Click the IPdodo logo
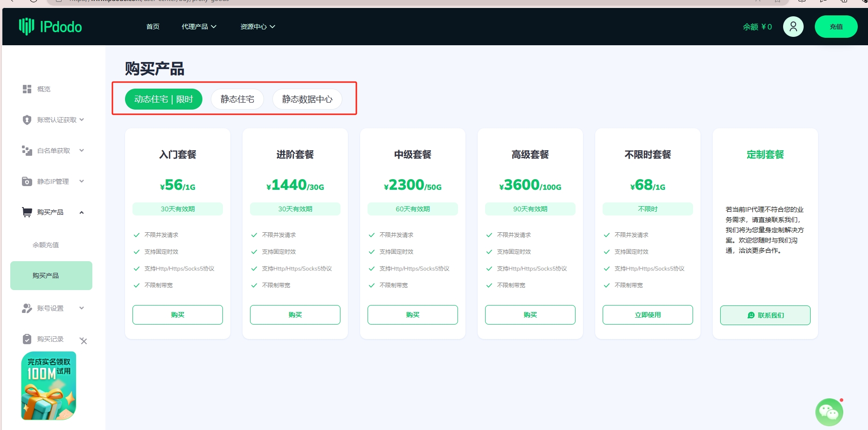The width and height of the screenshot is (868, 430). [x=50, y=27]
